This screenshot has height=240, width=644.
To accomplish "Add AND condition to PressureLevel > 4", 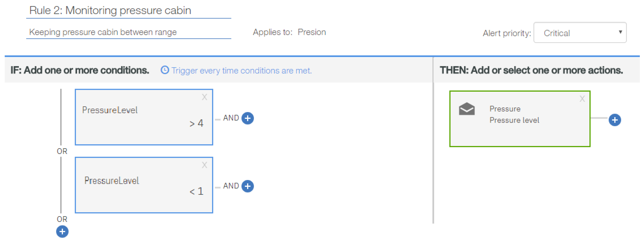I will 247,118.
